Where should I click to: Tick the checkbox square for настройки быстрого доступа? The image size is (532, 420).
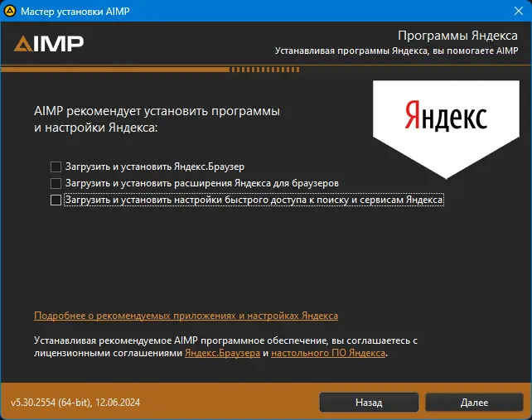[x=56, y=200]
